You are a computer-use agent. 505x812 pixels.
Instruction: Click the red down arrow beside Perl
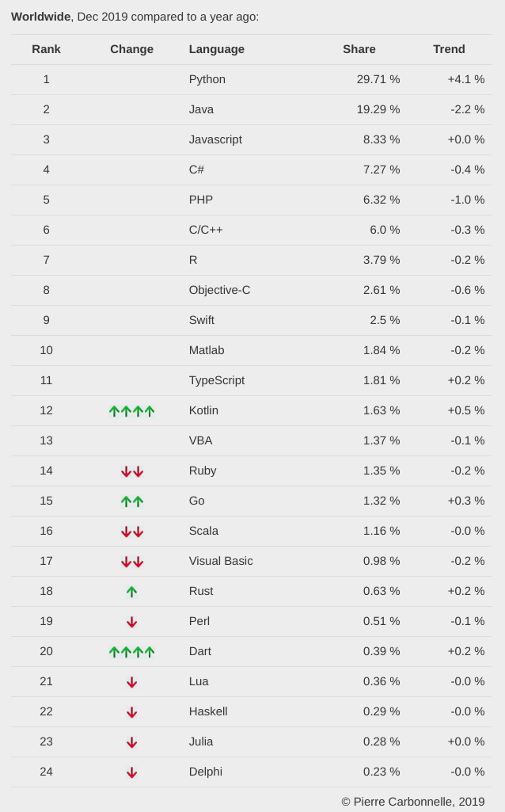[131, 622]
